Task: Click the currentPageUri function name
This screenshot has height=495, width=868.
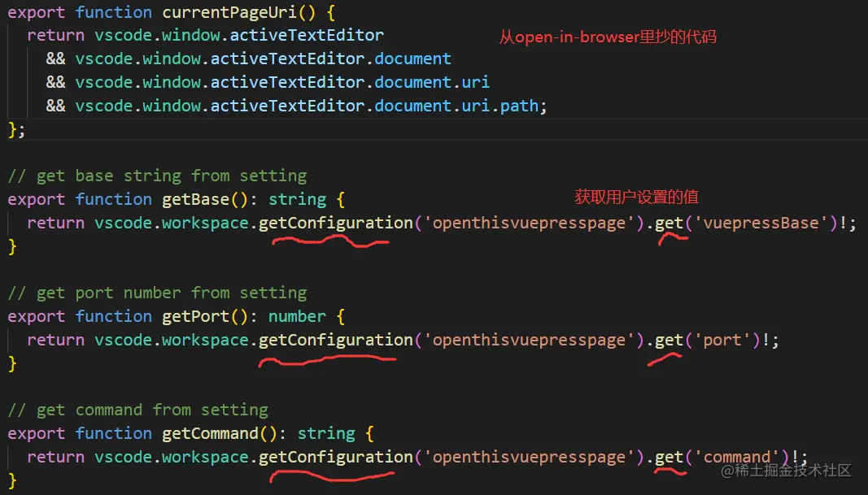Action: tap(229, 12)
